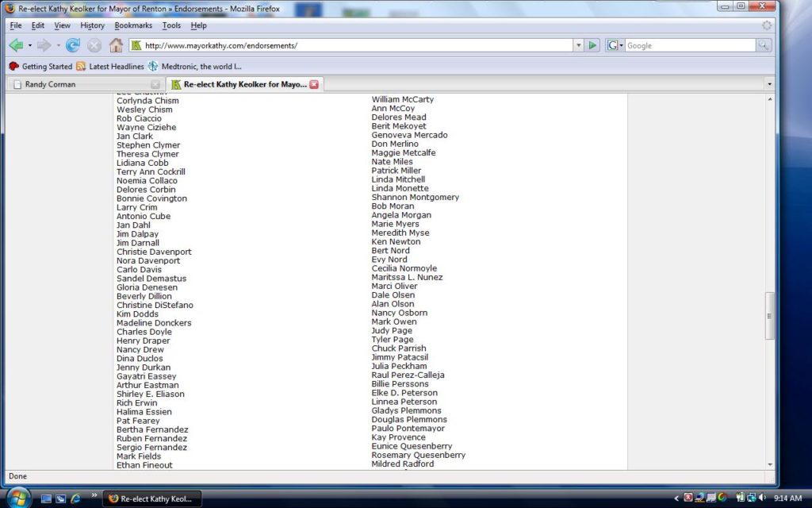Viewport: 812px width, 508px height.
Task: Open the search engine selector dropdown
Action: coord(615,45)
